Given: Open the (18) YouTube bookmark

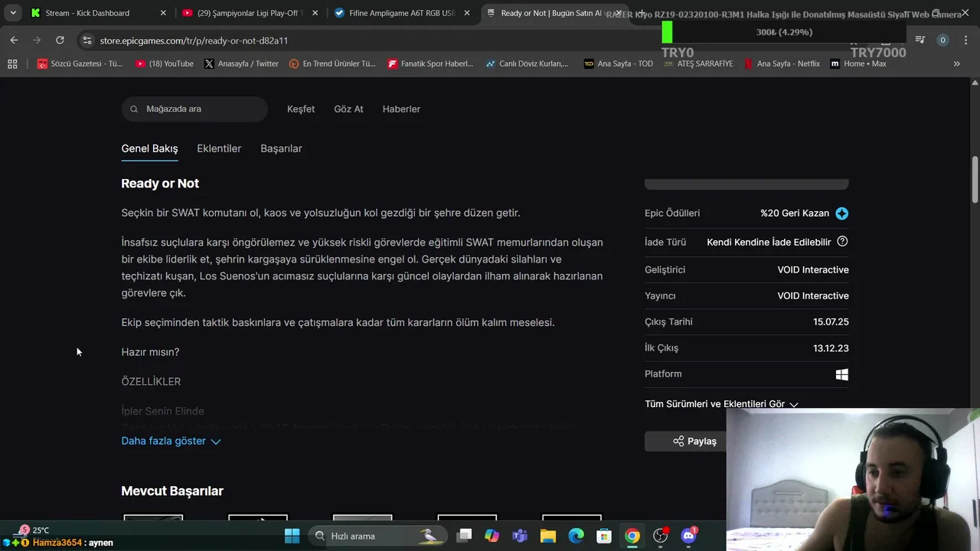Looking at the screenshot, I should pos(165,64).
